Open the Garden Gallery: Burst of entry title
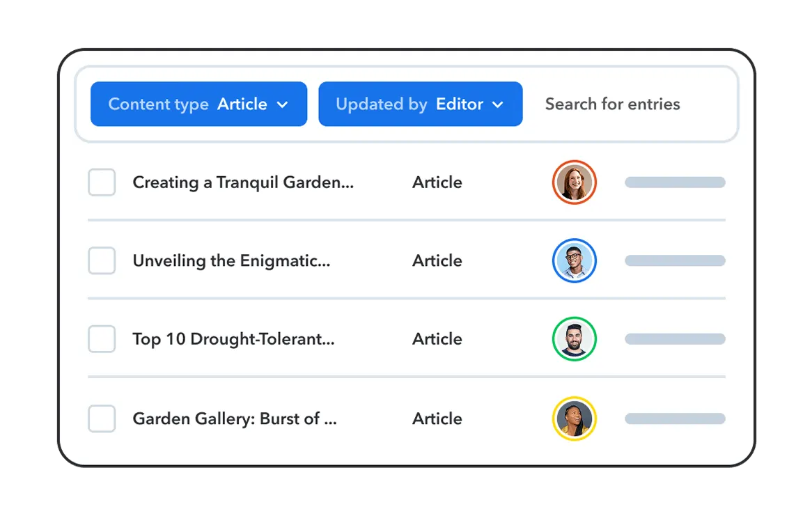812x516 pixels. click(235, 419)
